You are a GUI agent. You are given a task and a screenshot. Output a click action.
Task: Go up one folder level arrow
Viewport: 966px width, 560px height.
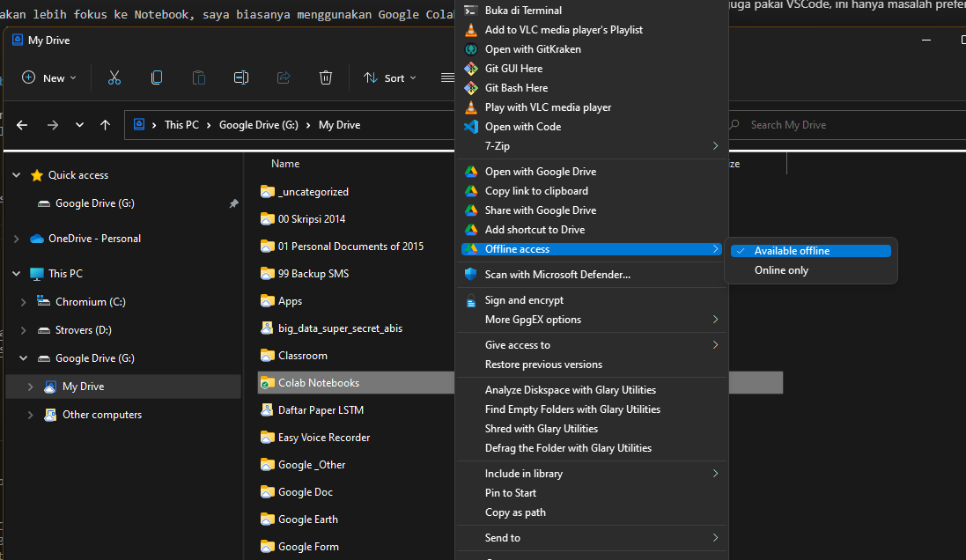click(106, 125)
